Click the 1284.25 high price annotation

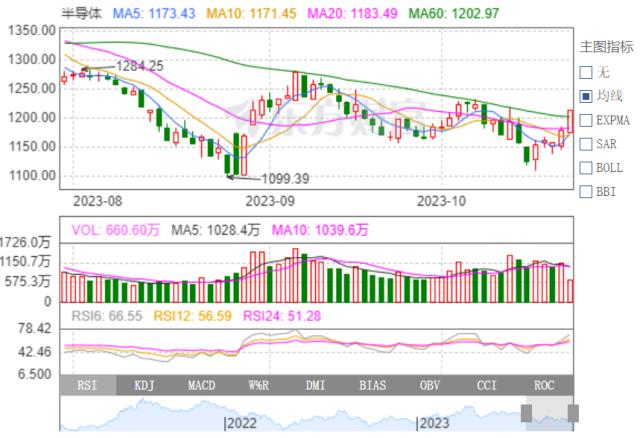click(x=140, y=66)
